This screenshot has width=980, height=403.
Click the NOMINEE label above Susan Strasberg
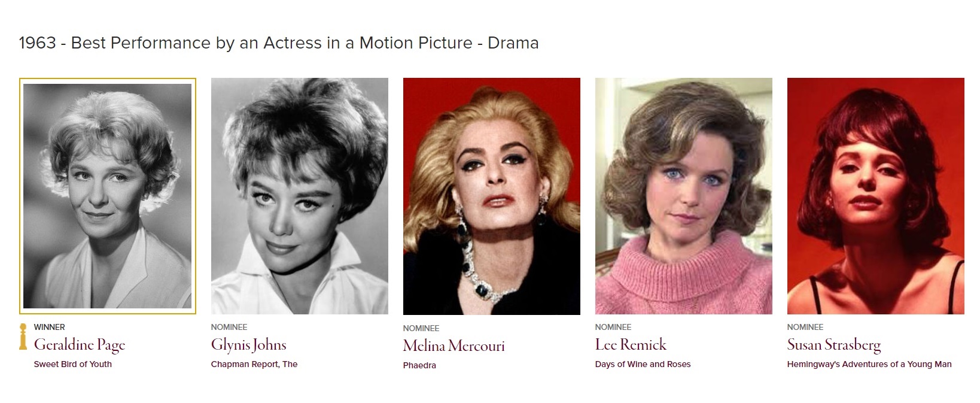point(805,327)
